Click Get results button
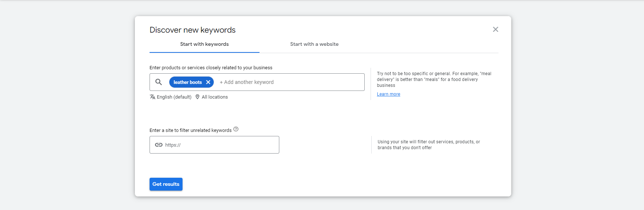 click(166, 184)
